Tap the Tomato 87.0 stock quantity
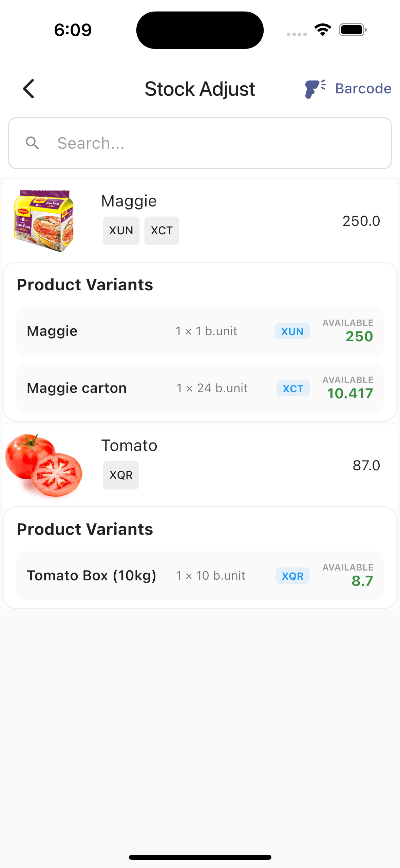Image resolution: width=400 pixels, height=868 pixels. point(366,466)
